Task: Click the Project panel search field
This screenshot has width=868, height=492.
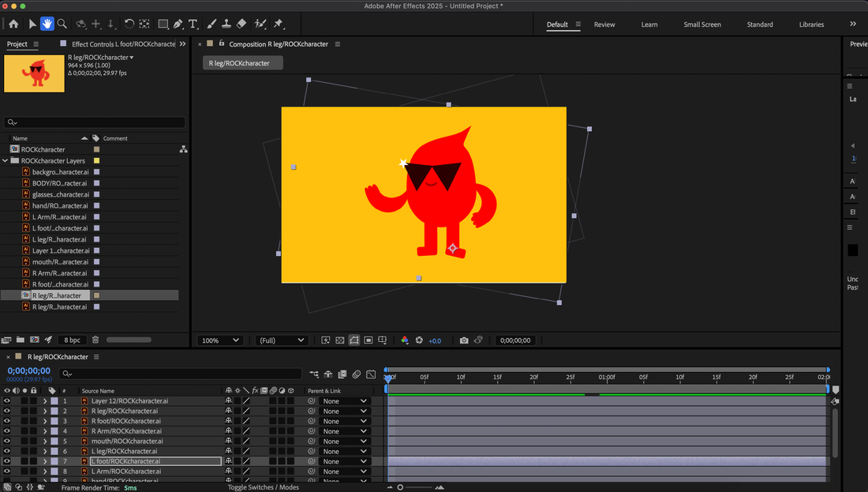Action: (94, 122)
